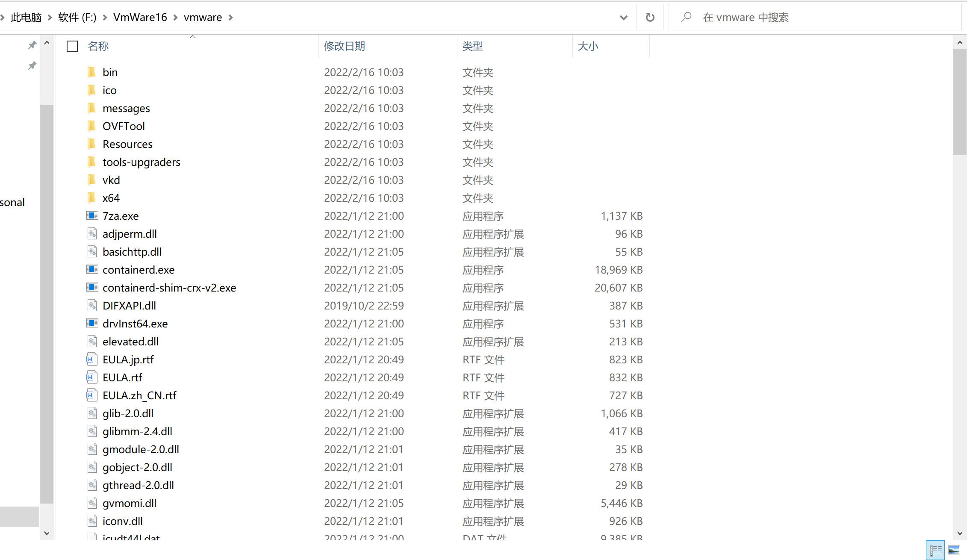Sort by 大小 column header
The height and width of the screenshot is (560, 967).
(588, 46)
